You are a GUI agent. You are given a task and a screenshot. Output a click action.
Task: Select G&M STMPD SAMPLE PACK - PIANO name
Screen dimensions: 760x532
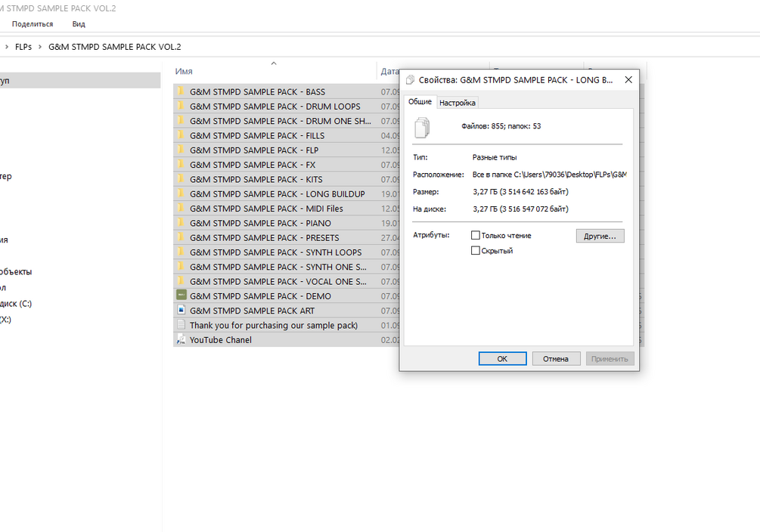pos(260,223)
